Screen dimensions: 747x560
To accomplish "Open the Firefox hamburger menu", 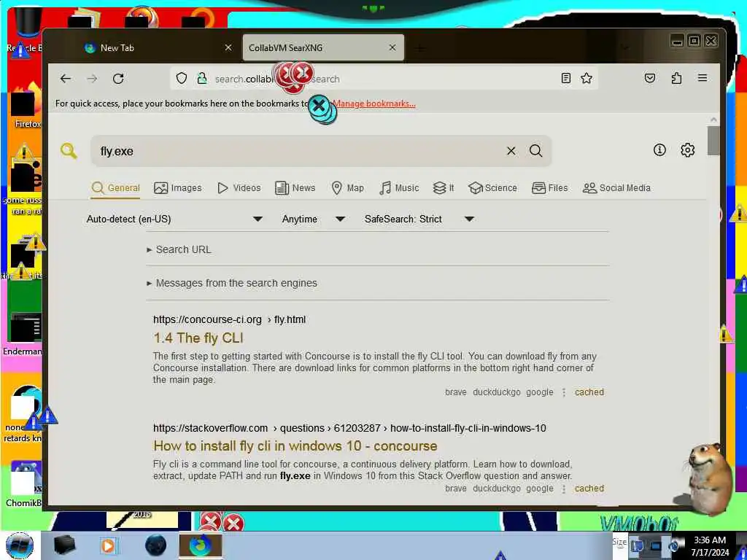I will click(x=703, y=78).
